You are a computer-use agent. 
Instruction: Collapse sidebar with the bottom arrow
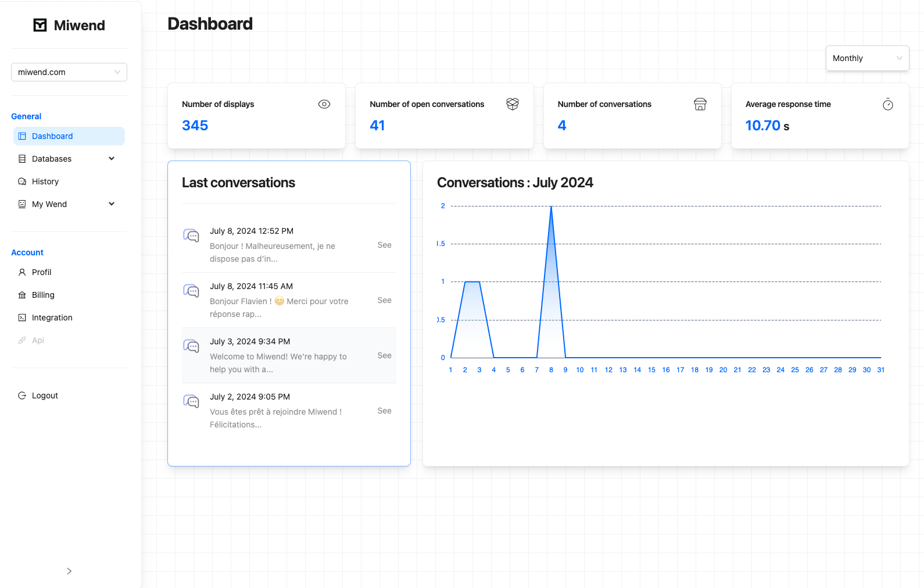click(x=69, y=571)
